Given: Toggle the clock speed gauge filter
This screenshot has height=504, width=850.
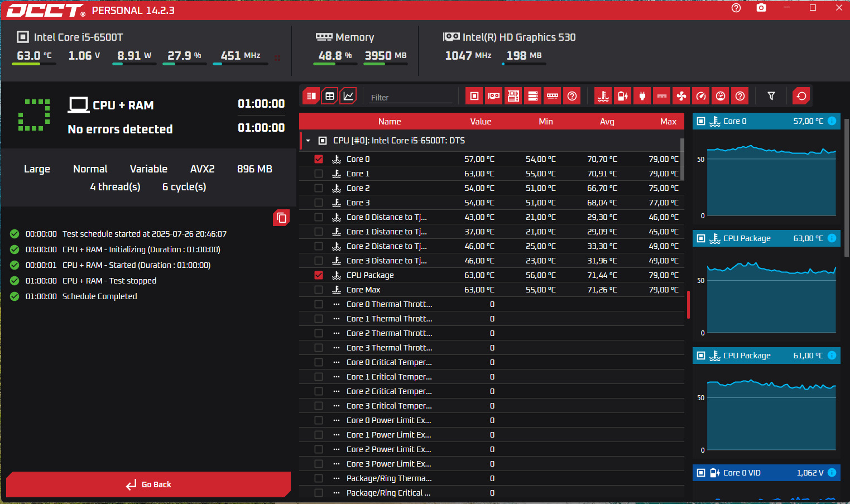Looking at the screenshot, I should pyautogui.click(x=701, y=96).
